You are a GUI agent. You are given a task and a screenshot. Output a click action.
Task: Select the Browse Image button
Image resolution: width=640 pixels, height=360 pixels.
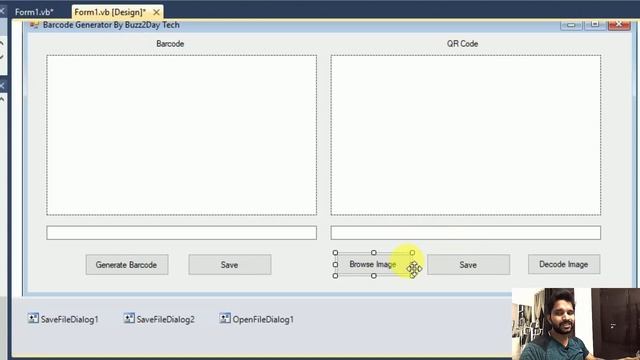tap(373, 264)
